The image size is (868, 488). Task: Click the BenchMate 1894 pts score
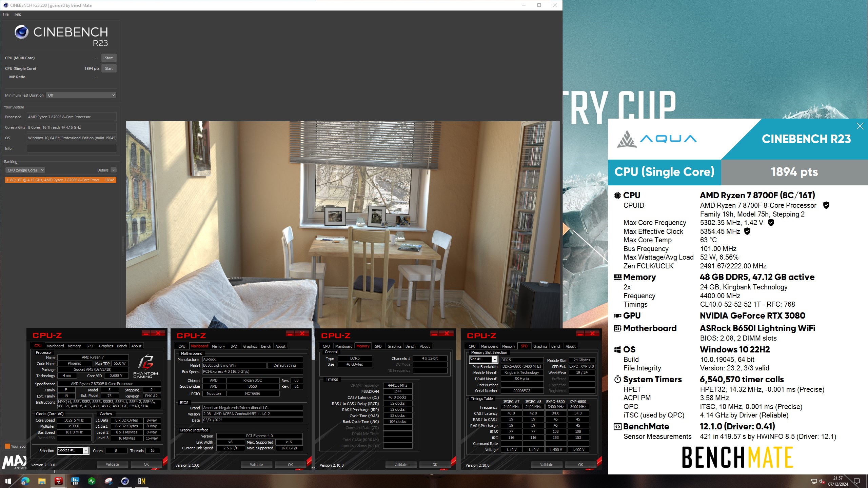point(794,172)
